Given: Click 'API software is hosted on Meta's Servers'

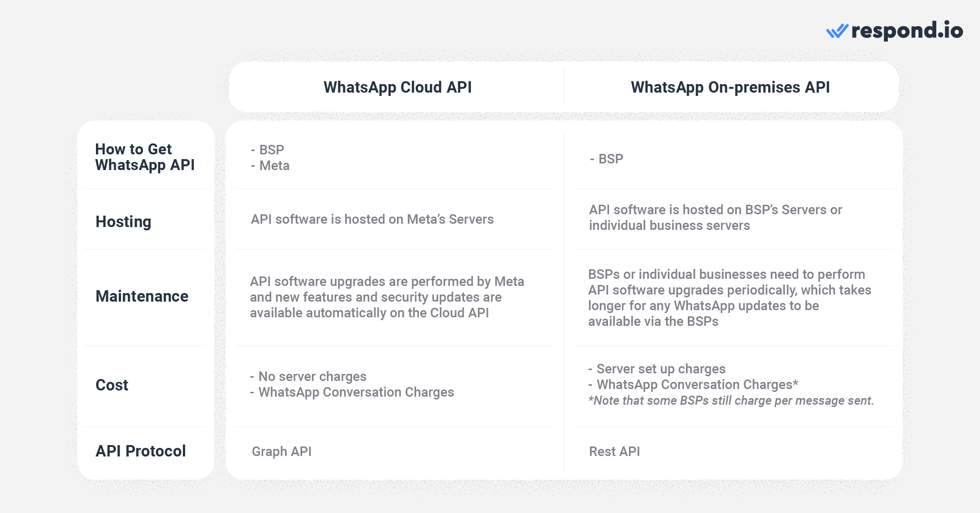Looking at the screenshot, I should 372,219.
